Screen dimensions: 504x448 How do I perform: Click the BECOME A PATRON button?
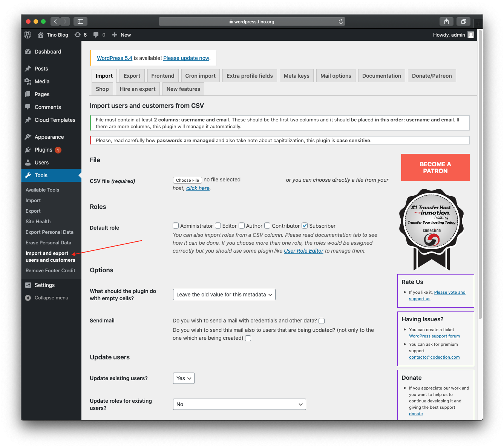coord(435,167)
